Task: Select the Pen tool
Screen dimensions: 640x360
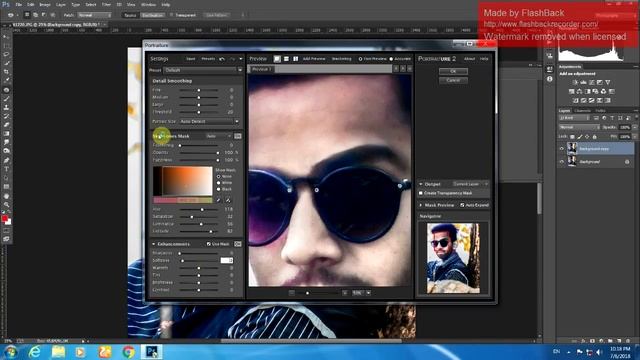Action: click(6, 160)
